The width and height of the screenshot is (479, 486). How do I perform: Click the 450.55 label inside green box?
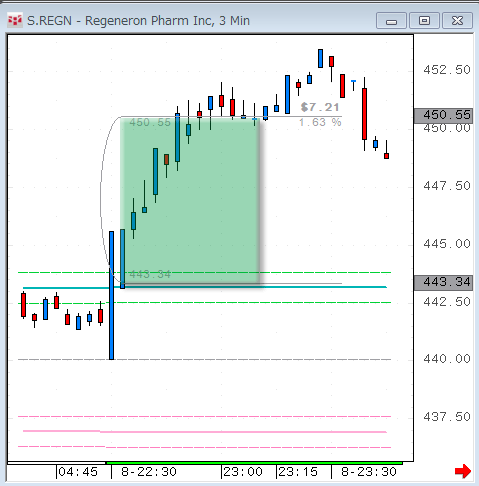click(x=150, y=122)
